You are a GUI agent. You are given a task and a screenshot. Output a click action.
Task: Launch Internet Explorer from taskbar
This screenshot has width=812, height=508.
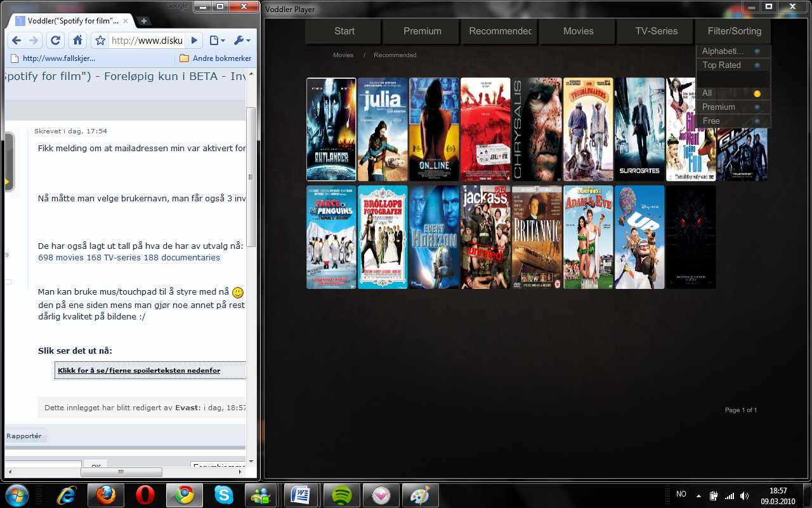pos(68,495)
